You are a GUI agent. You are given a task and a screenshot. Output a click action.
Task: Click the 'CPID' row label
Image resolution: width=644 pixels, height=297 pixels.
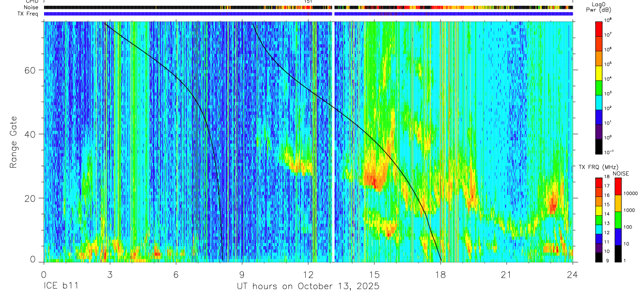coord(33,2)
